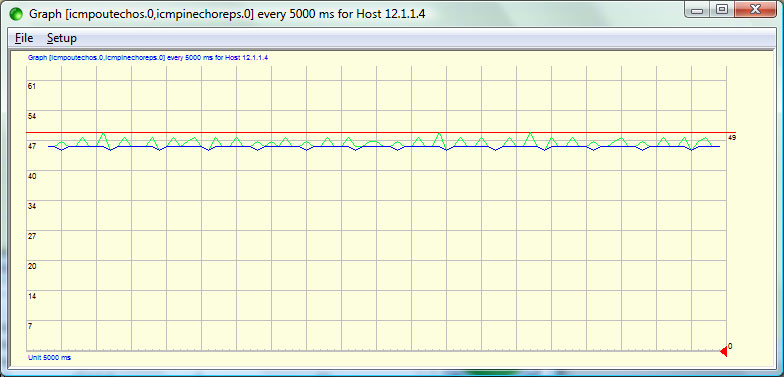Image resolution: width=784 pixels, height=377 pixels.
Task: Click the y-axis value 20
Action: point(32,266)
